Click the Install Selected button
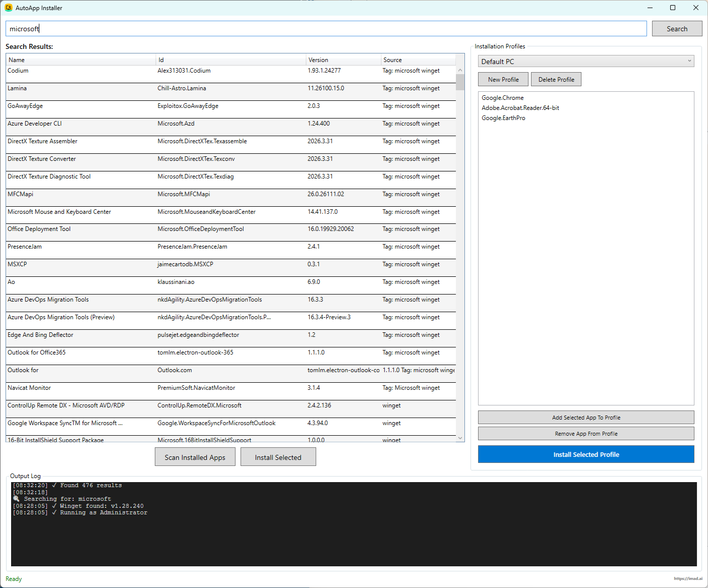708x588 pixels. [278, 457]
